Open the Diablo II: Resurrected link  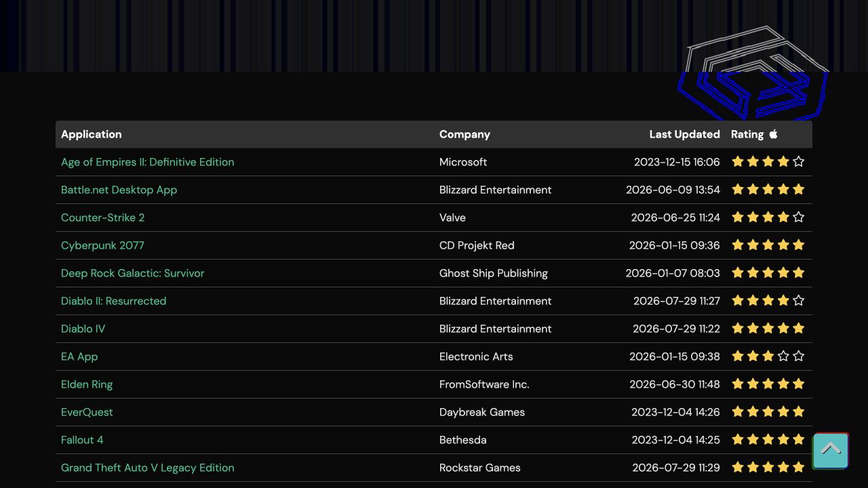click(x=114, y=301)
